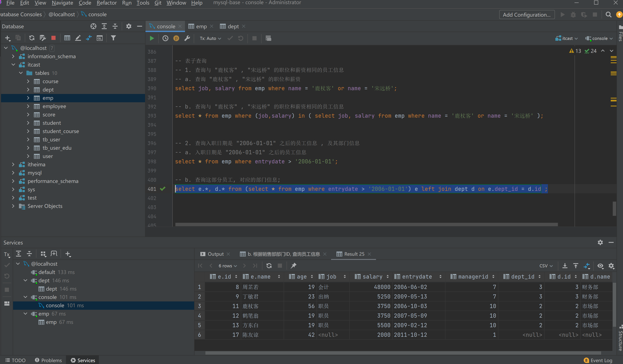Add new data source plus icon
The image size is (623, 364).
pos(8,38)
